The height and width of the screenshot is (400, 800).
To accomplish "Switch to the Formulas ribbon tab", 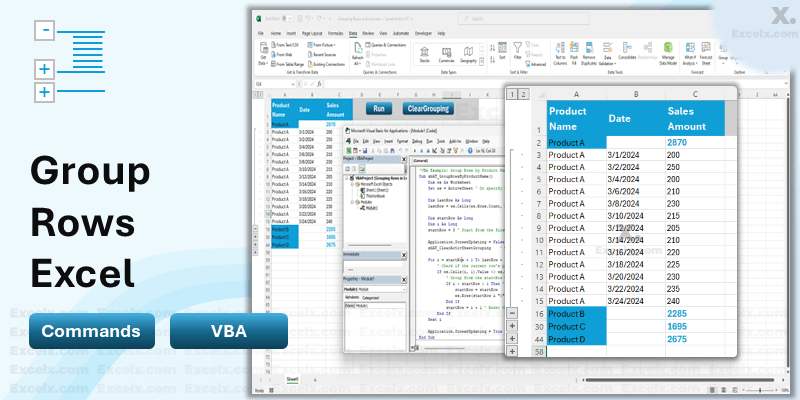I will pyautogui.click(x=335, y=33).
